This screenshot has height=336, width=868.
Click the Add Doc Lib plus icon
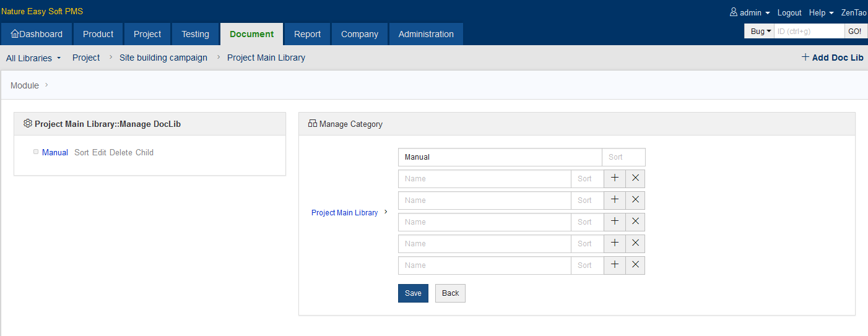[805, 58]
